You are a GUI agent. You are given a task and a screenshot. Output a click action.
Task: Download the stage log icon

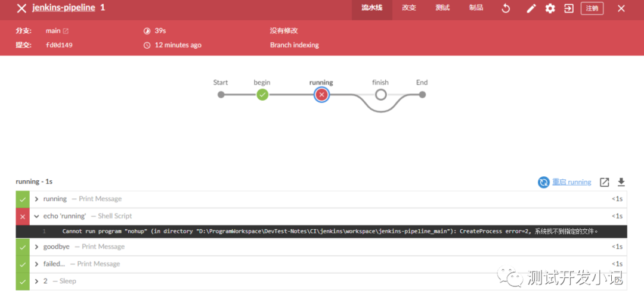pos(621,182)
